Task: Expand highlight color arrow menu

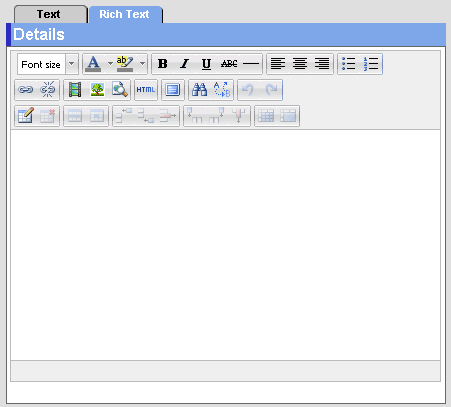Action: 142,63
